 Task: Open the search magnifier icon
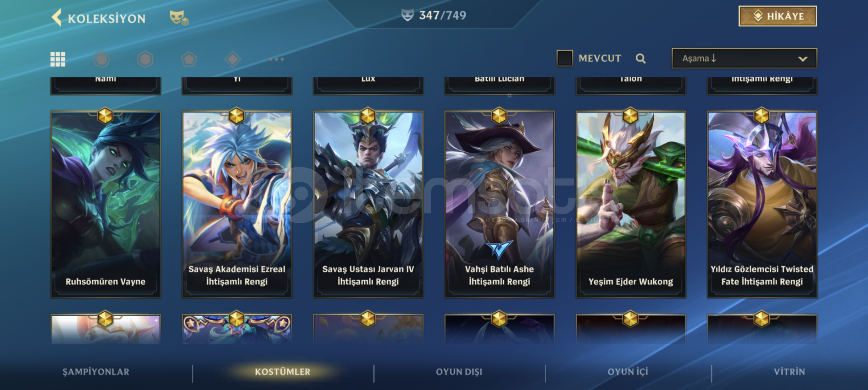(641, 58)
